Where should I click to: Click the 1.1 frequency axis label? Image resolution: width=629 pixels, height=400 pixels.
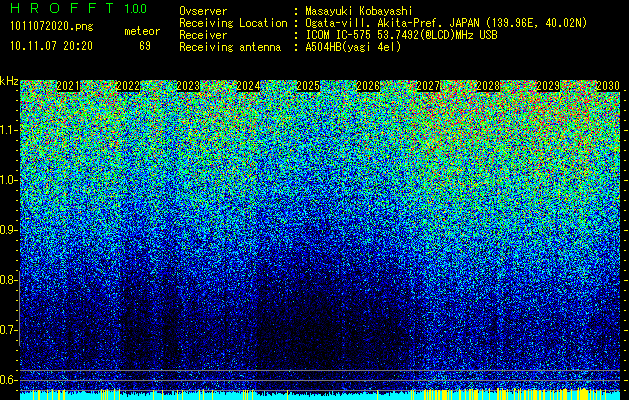click(8, 130)
